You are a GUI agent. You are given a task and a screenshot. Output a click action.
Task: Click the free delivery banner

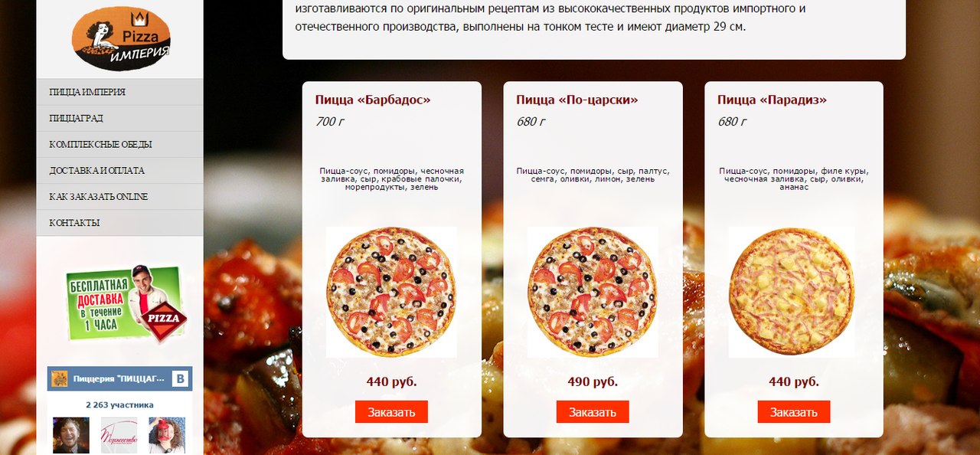(126, 303)
